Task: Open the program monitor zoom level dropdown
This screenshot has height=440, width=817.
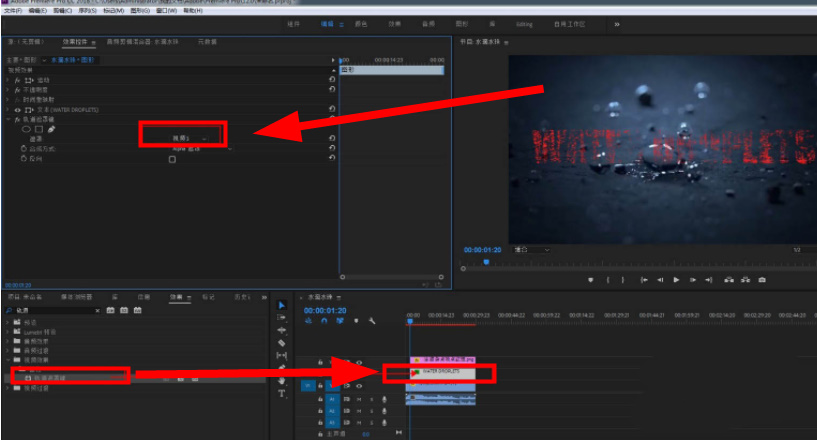Action: coord(532,249)
